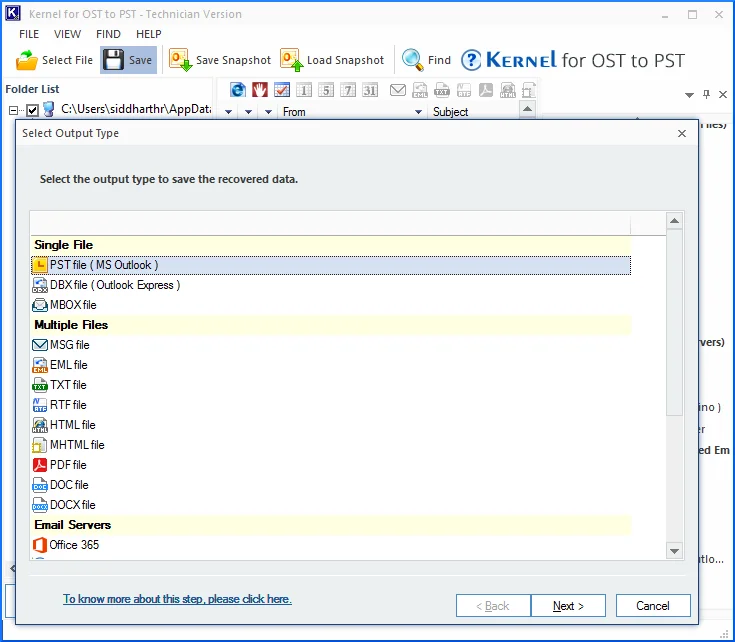The image size is (735, 642).
Task: Open the HELP menu
Action: pos(149,34)
